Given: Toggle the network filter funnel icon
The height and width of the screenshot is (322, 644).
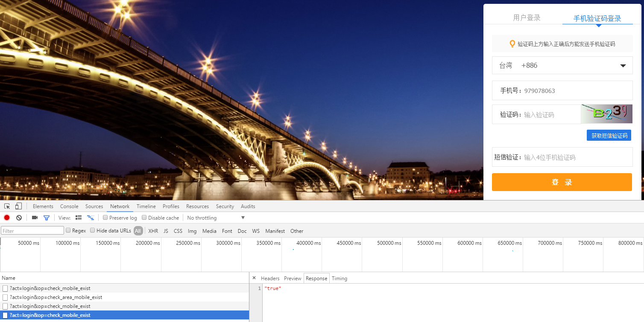Looking at the screenshot, I should (47, 218).
